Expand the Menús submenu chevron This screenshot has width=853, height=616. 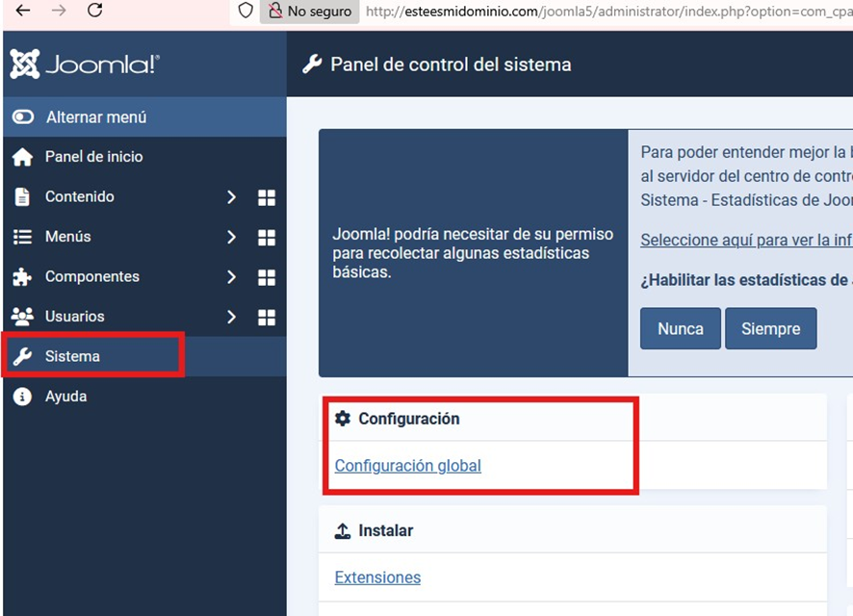231,237
